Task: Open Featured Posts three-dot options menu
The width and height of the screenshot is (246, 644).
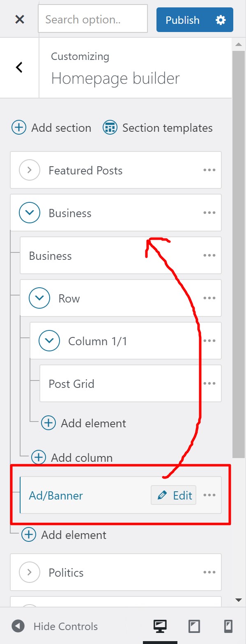Action: (209, 170)
